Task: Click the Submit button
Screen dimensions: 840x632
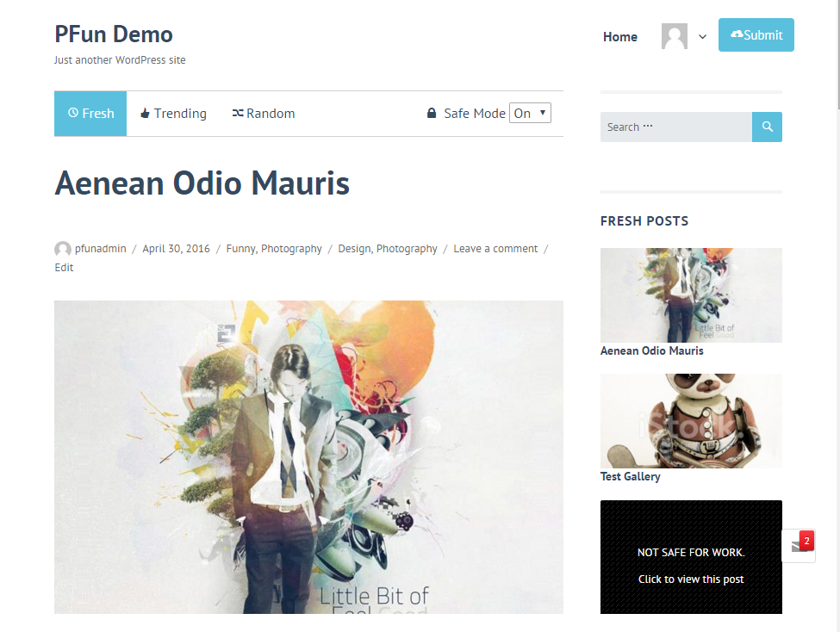Action: 756,34
